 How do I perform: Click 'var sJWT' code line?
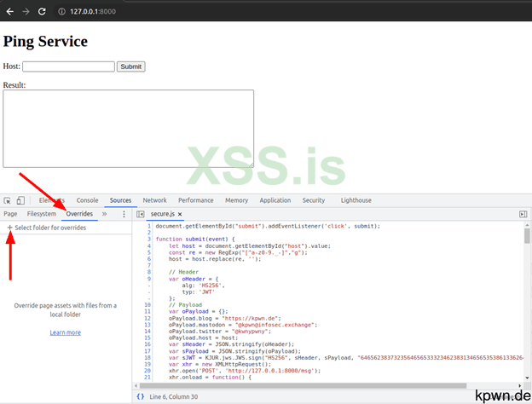tap(346, 357)
